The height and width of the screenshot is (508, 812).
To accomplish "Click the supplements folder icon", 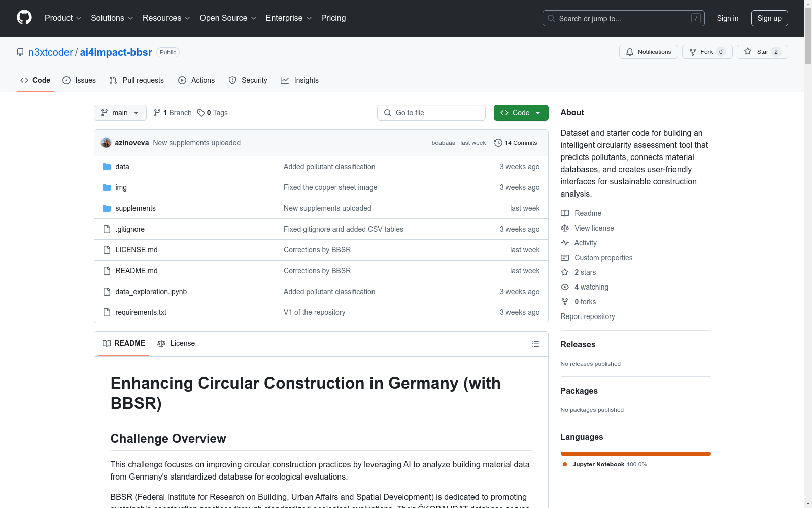I will tap(107, 208).
